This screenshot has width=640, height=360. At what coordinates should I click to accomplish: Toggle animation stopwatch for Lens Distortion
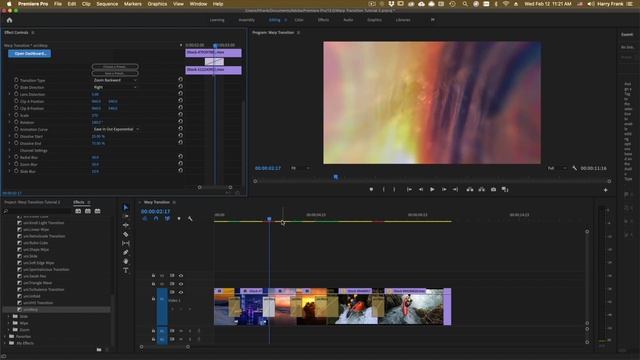click(16, 94)
